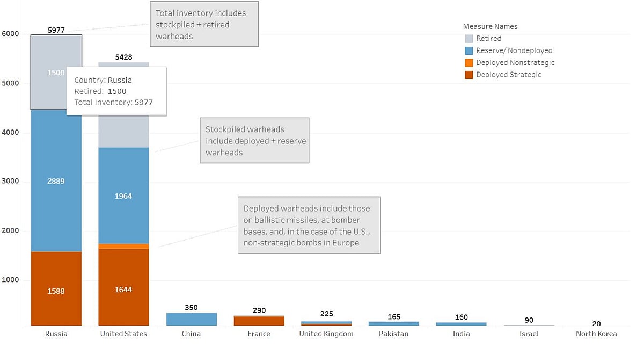Click India's blue bar

pyautogui.click(x=461, y=324)
